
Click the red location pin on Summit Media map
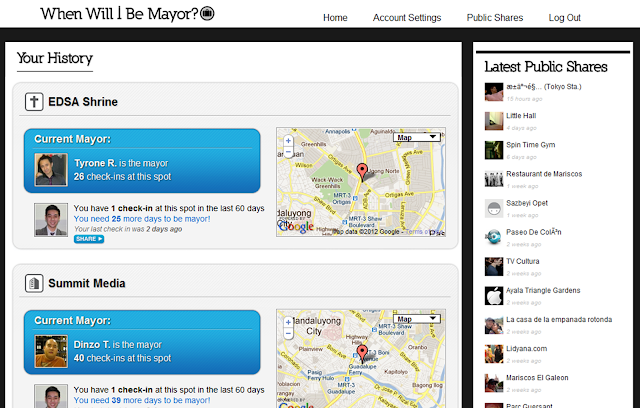(362, 353)
